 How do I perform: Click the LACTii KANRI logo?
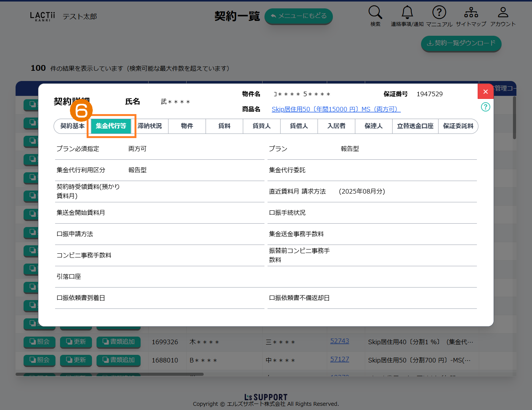pos(42,16)
